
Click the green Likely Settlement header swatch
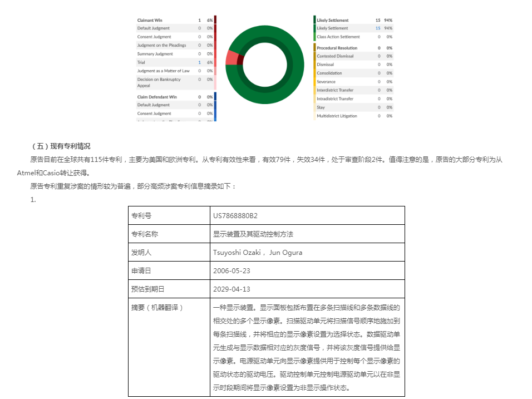coord(314,20)
